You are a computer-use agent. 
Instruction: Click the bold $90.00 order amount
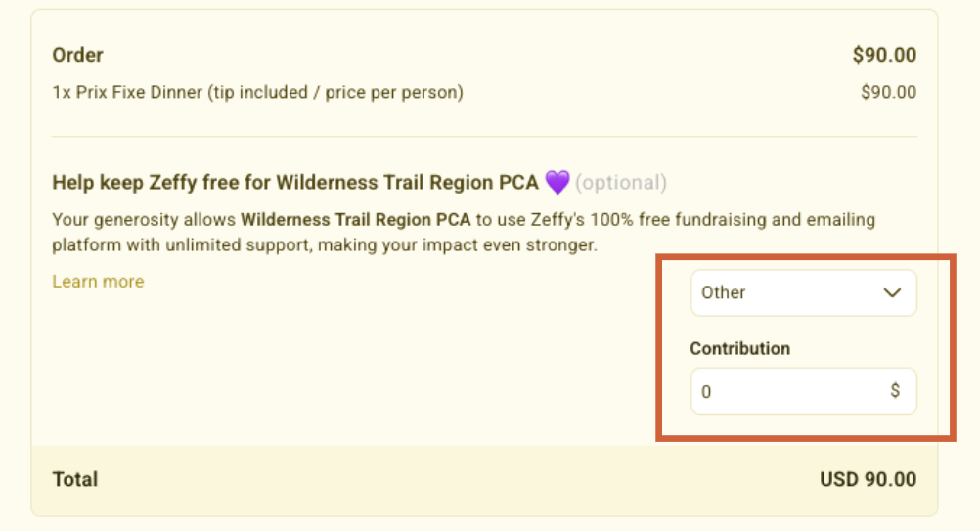pyautogui.click(x=884, y=55)
